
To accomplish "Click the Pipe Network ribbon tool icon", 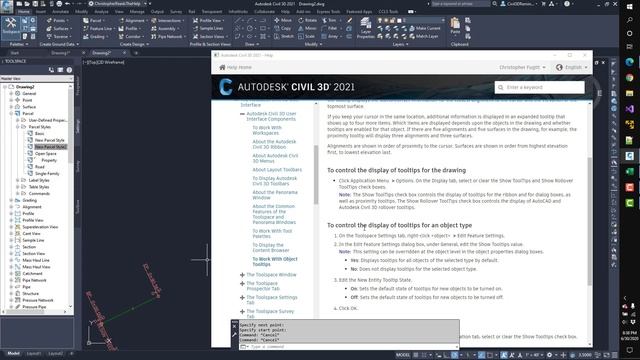I will coord(154,36).
